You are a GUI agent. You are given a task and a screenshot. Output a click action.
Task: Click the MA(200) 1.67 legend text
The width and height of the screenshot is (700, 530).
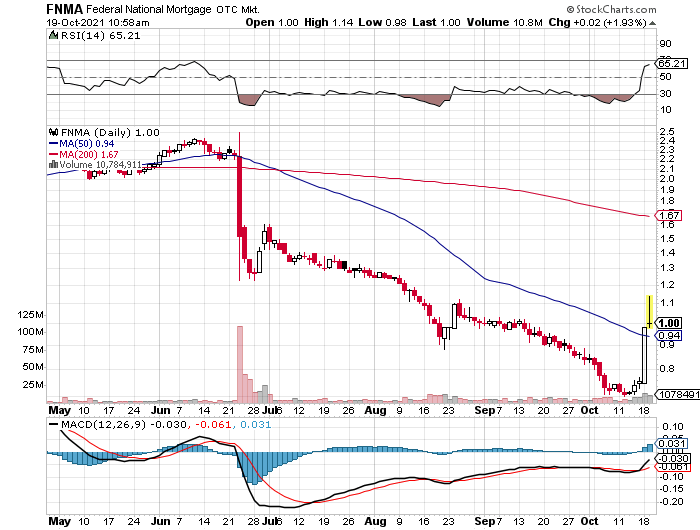(x=89, y=154)
